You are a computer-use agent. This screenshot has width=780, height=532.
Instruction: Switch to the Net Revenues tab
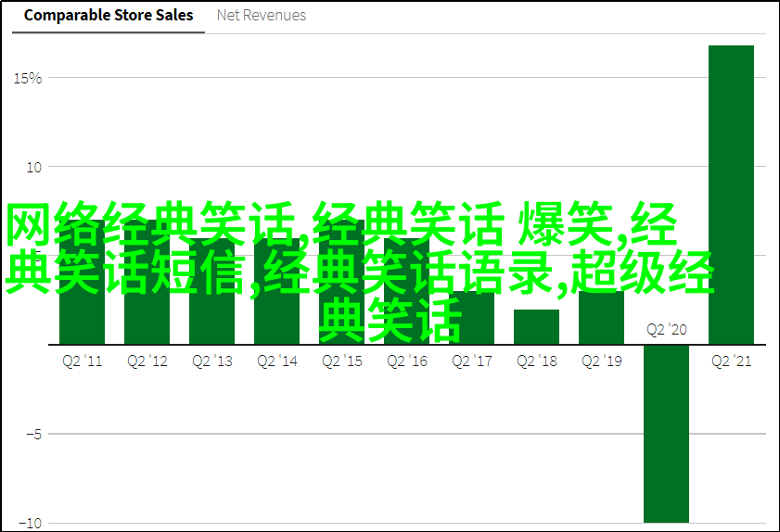tap(261, 16)
